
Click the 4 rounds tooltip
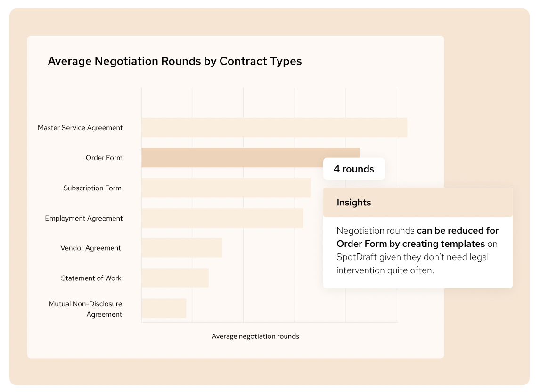coord(354,169)
